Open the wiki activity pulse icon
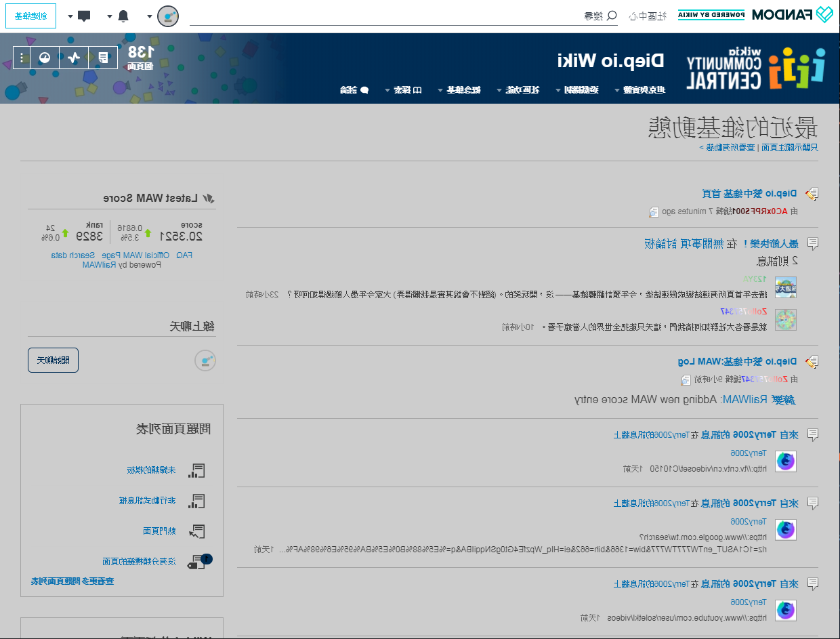 click(74, 58)
